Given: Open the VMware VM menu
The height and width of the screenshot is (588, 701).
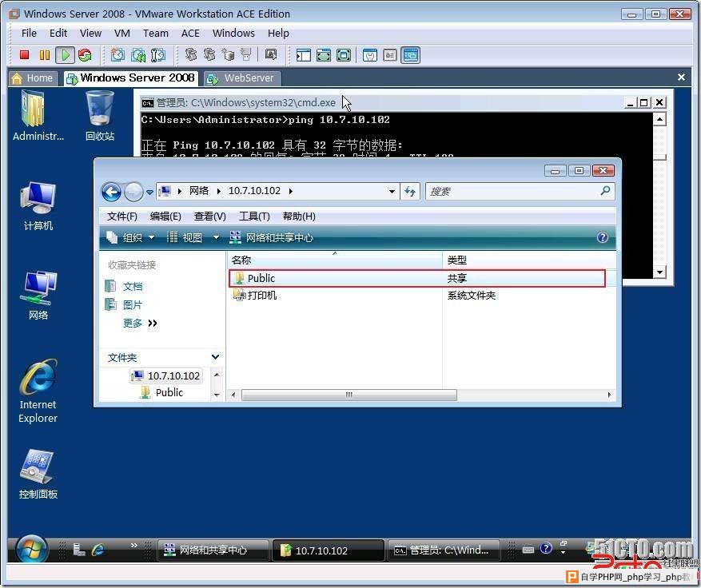Looking at the screenshot, I should 122,33.
